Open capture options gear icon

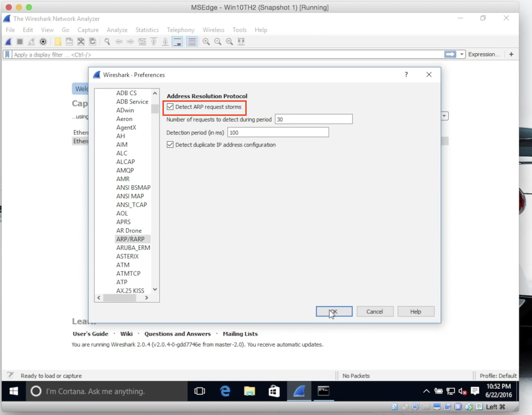coord(43,41)
